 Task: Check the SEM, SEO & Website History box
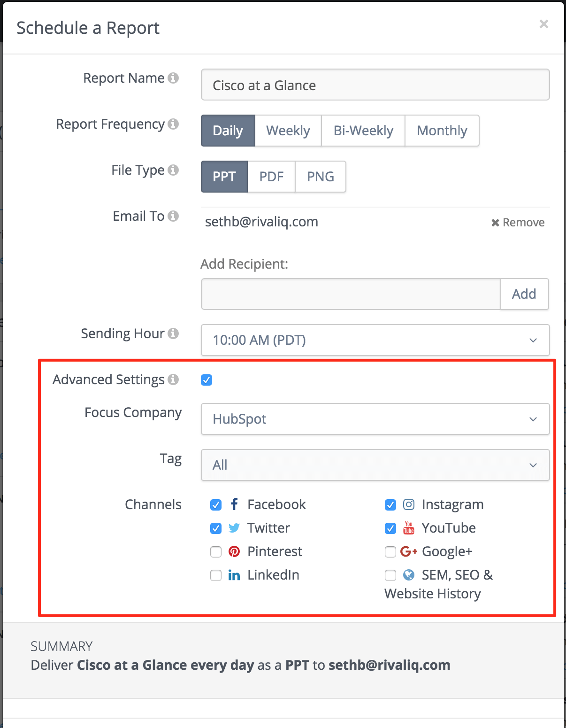click(x=390, y=575)
